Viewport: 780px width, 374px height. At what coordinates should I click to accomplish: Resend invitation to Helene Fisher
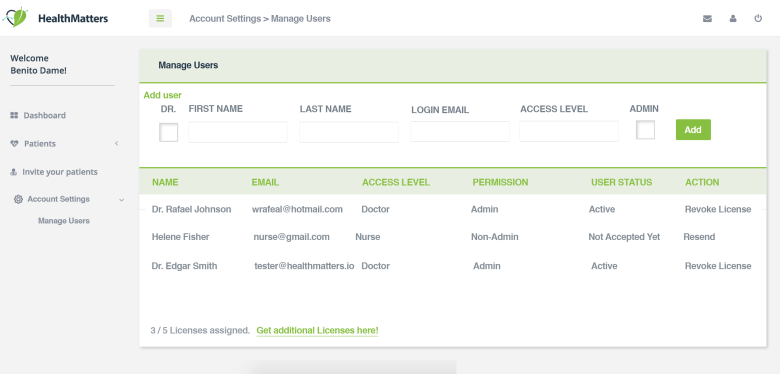click(x=699, y=237)
